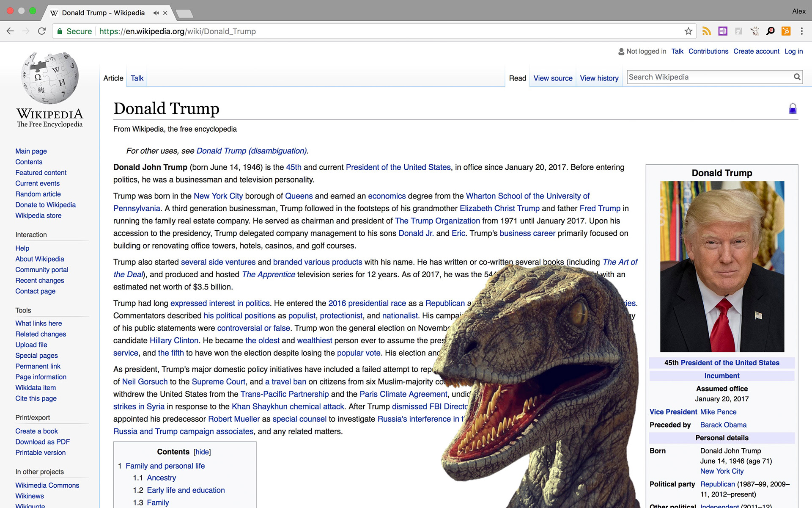This screenshot has height=508, width=812.
Task: Click the Not logged in user icon
Action: (621, 52)
